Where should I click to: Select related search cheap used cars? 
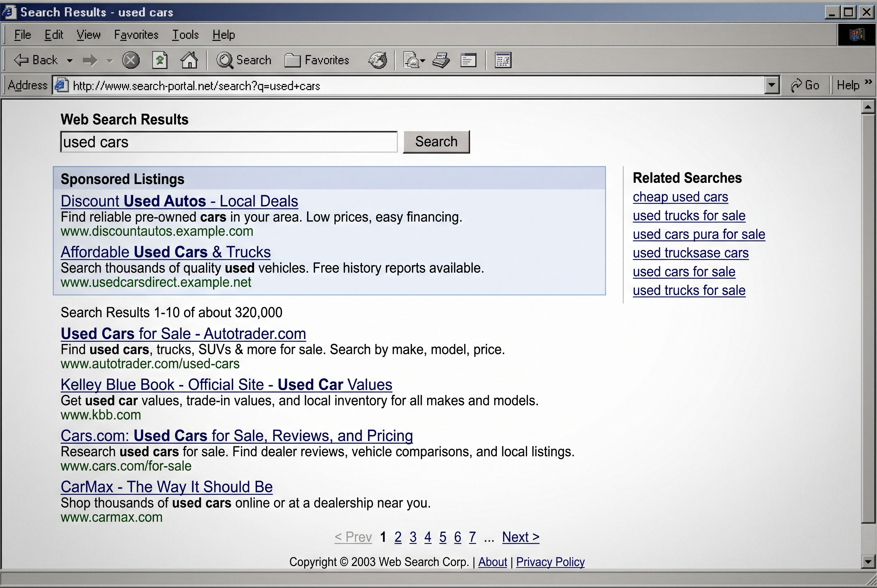pyautogui.click(x=680, y=197)
